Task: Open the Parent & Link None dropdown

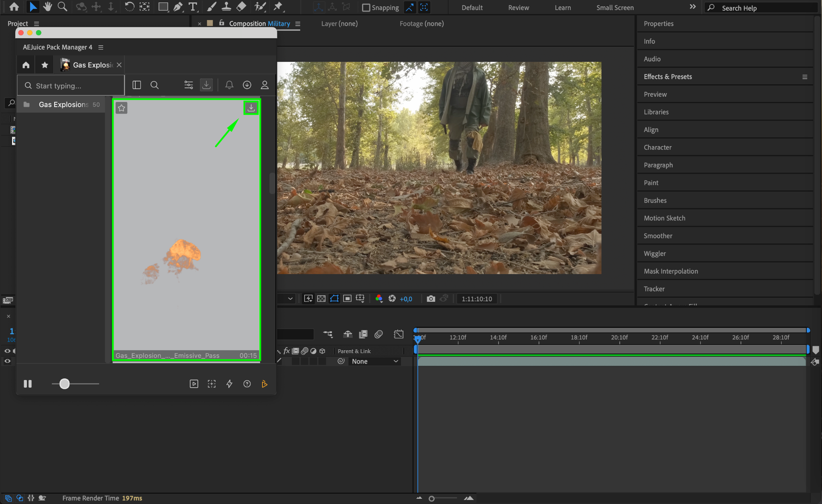Action: (x=374, y=361)
